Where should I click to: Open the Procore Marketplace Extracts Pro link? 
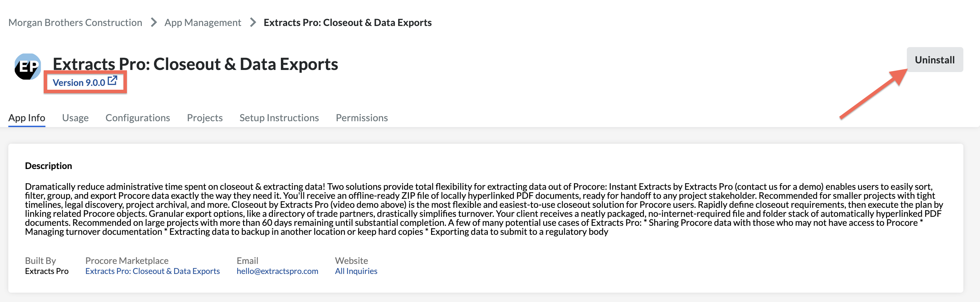[153, 271]
